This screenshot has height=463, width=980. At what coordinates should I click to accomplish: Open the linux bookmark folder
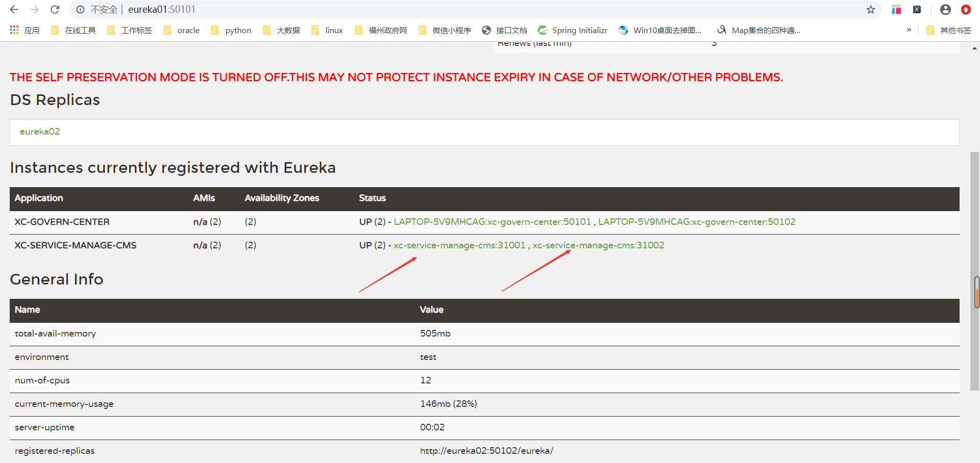[x=327, y=30]
